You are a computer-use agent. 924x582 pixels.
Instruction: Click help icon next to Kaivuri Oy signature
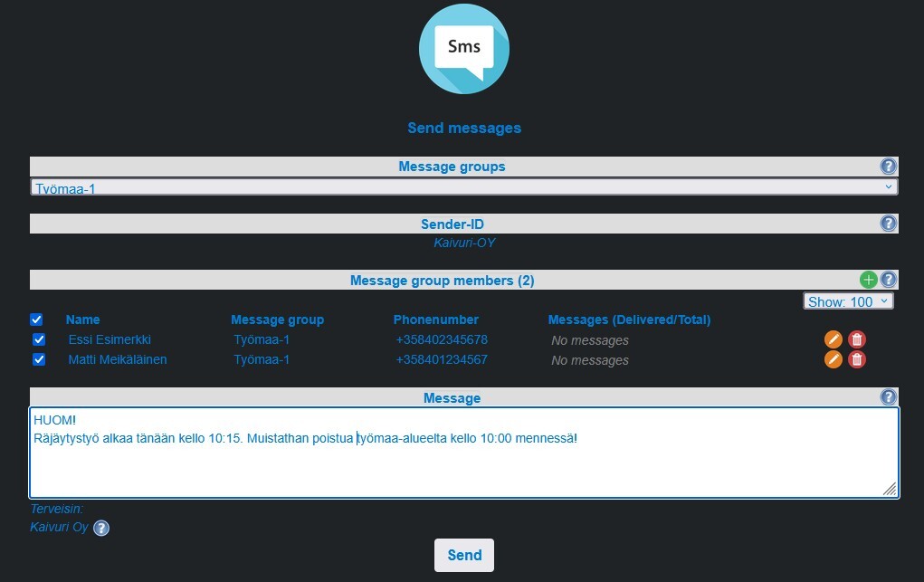coord(101,528)
